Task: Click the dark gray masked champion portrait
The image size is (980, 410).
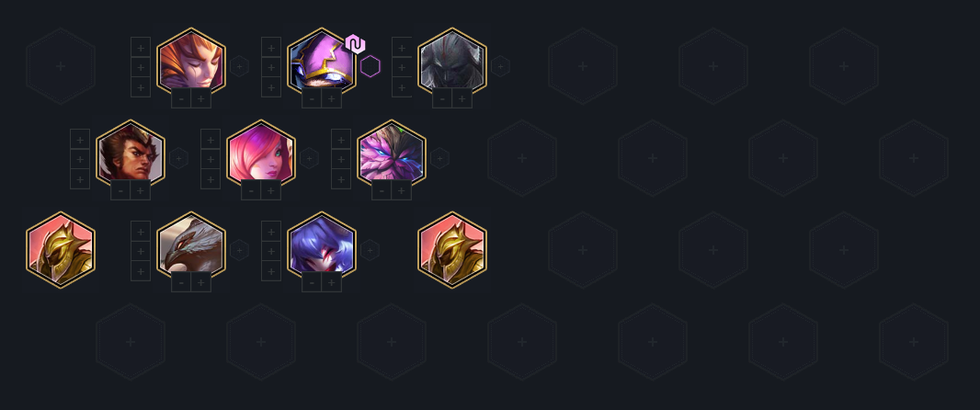Action: [x=452, y=63]
